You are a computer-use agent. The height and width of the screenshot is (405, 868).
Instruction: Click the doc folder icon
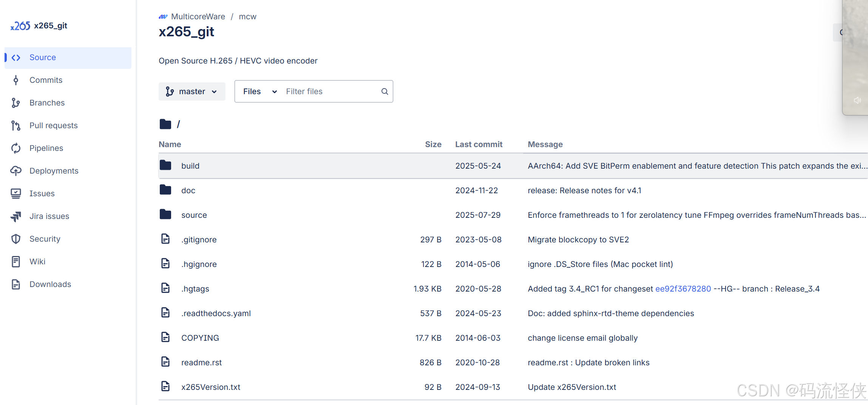165,190
